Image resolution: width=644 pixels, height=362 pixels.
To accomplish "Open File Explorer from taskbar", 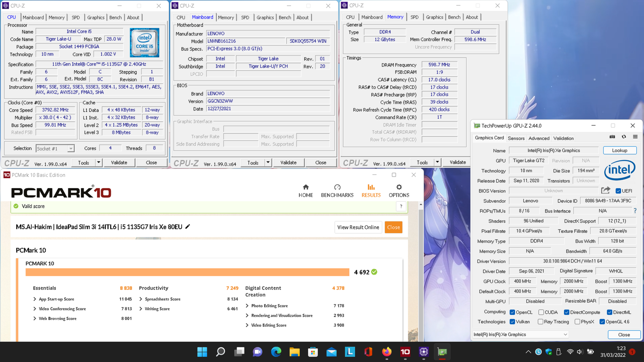I will [x=294, y=352].
